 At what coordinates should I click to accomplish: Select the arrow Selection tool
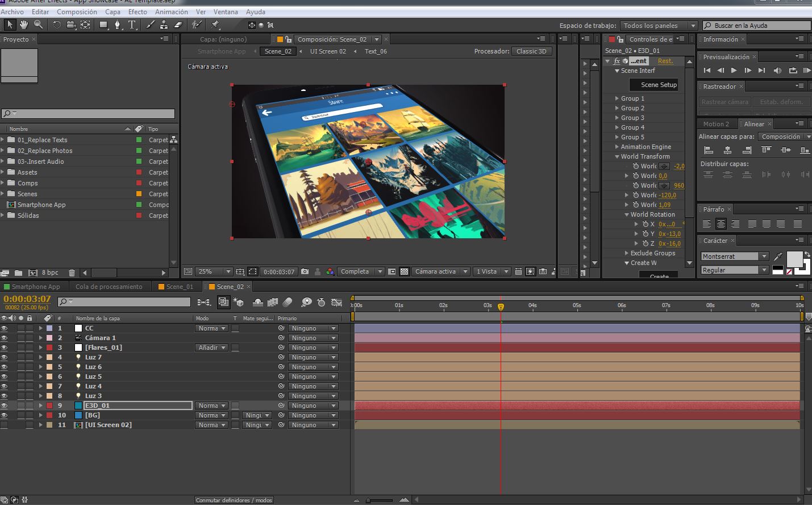(10, 24)
